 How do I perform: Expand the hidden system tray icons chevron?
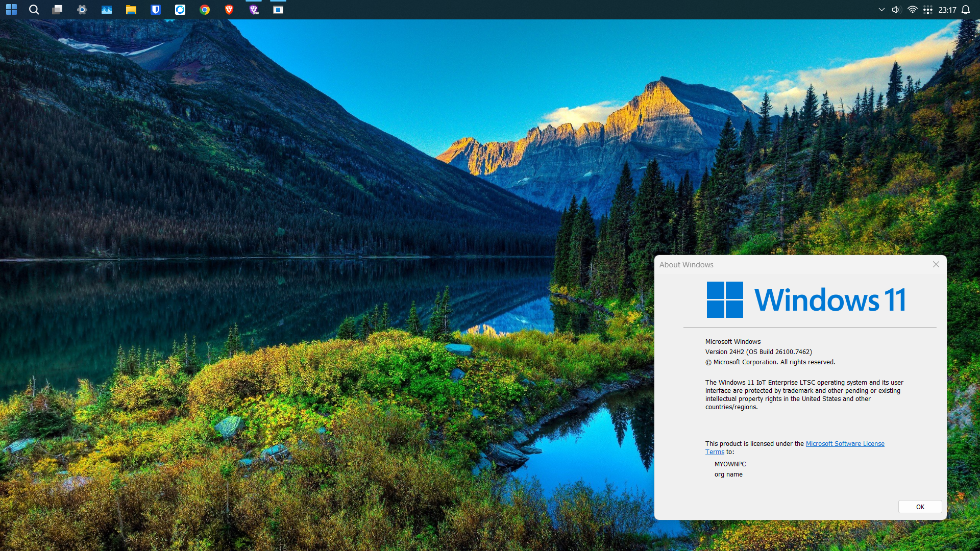881,10
